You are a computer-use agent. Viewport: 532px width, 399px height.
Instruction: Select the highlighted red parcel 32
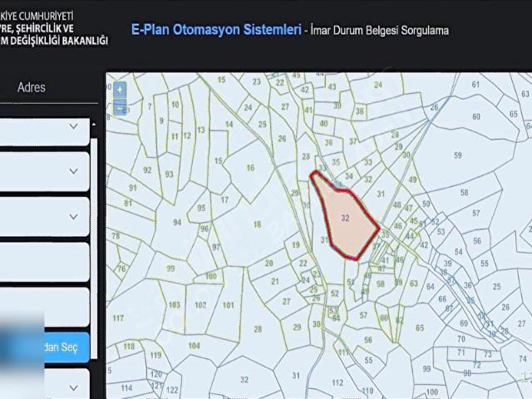tap(345, 218)
